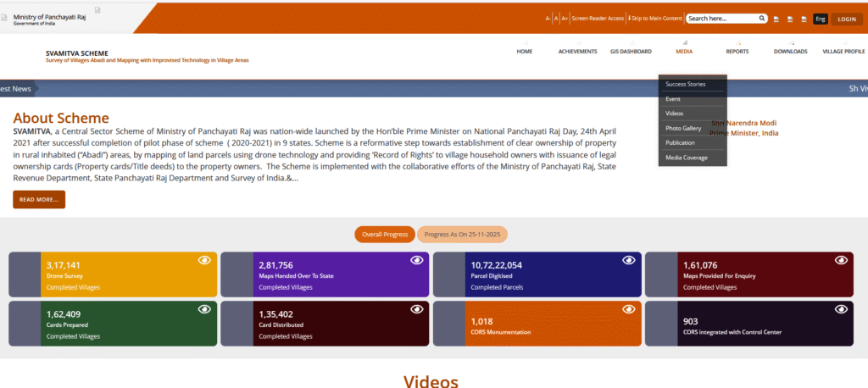Click the small icon directly left of Eng button
Image resolution: width=868 pixels, height=388 pixels.
(x=804, y=19)
